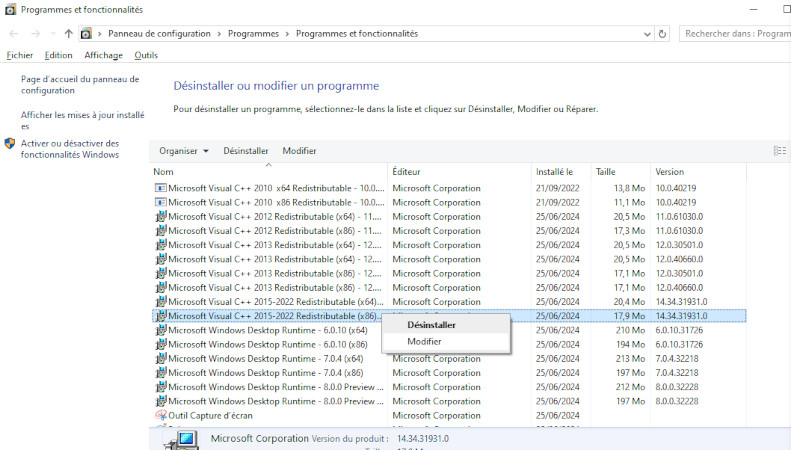Image resolution: width=791 pixels, height=450 pixels.
Task: Click the Outil Capture d'écran scissors icon
Action: tap(160, 416)
